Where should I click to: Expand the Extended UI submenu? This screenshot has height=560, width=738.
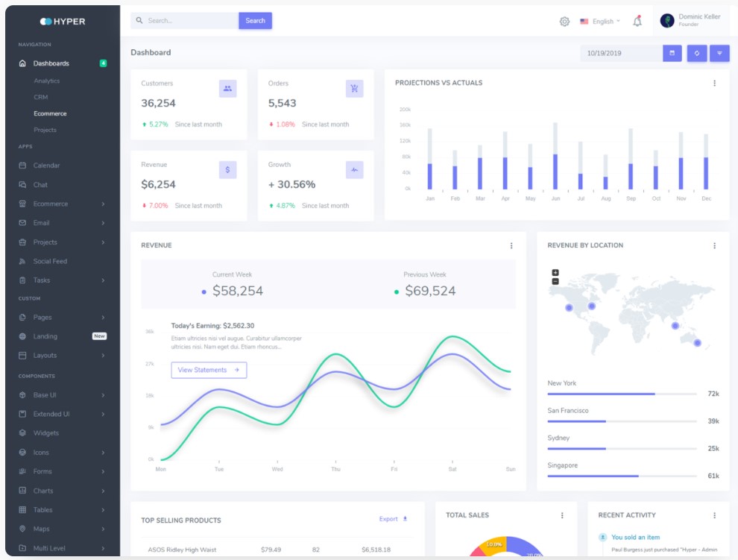(103, 414)
